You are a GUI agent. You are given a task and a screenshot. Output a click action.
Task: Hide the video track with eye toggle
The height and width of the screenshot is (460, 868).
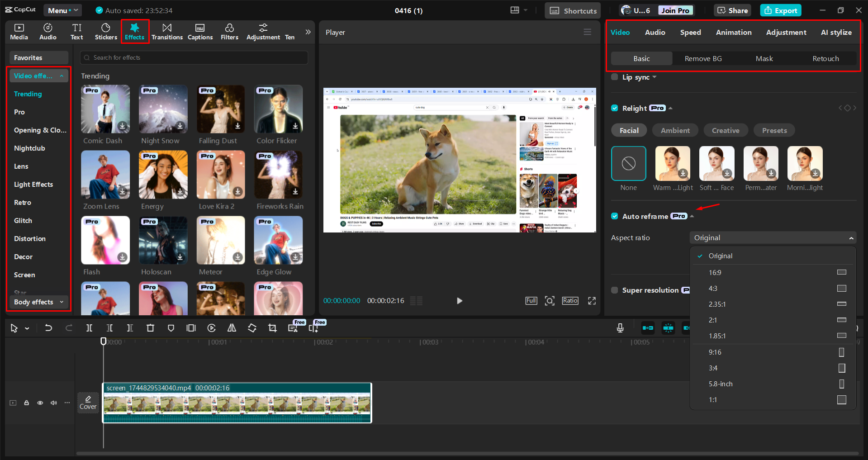tap(40, 403)
